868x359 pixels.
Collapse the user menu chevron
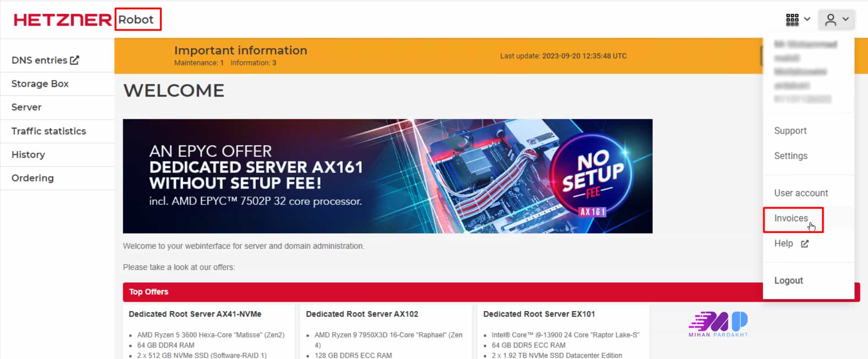(846, 19)
